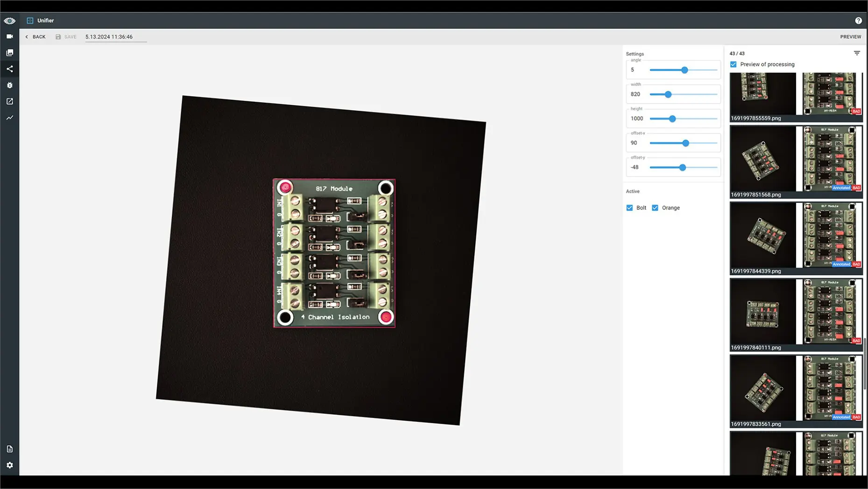Click the eye logo icon in sidebar
This screenshot has width=868, height=489.
click(x=9, y=21)
